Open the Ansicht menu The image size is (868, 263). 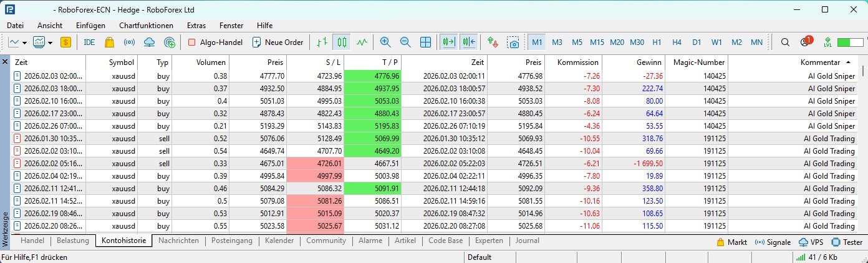pos(50,26)
